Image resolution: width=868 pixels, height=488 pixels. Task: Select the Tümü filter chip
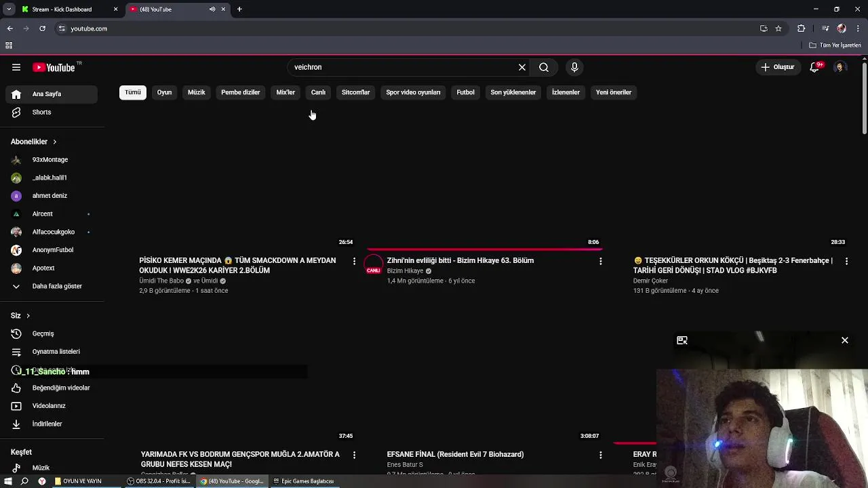[x=133, y=92]
